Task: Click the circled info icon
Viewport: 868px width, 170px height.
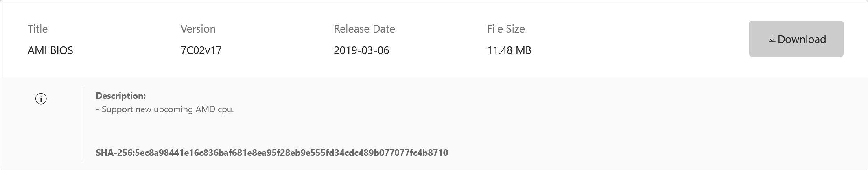Action: tap(41, 99)
